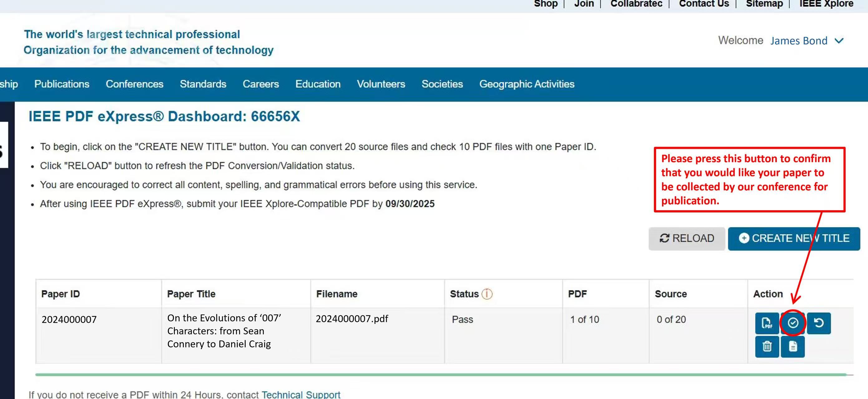This screenshot has width=868, height=399.
Task: Click the green progress bar below the table
Action: click(438, 374)
